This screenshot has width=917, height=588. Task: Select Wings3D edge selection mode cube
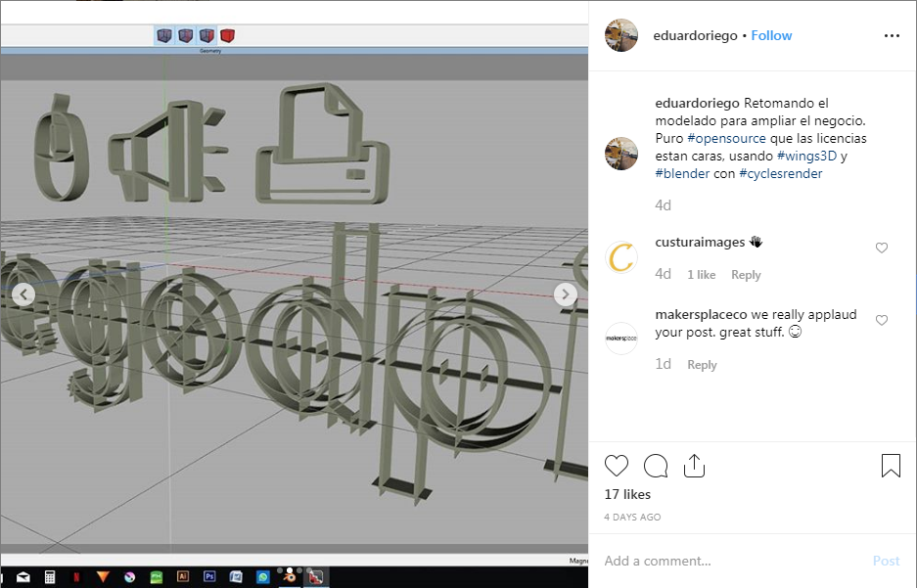click(185, 35)
